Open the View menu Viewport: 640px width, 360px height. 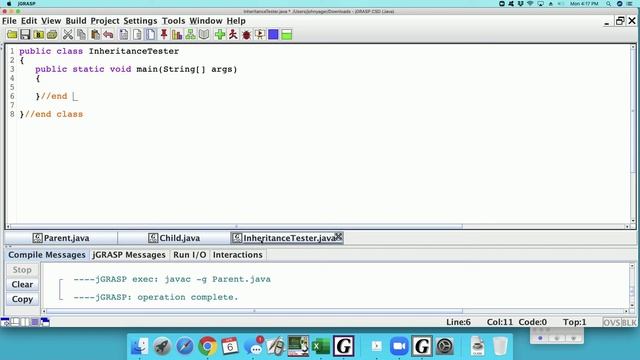(x=51, y=21)
